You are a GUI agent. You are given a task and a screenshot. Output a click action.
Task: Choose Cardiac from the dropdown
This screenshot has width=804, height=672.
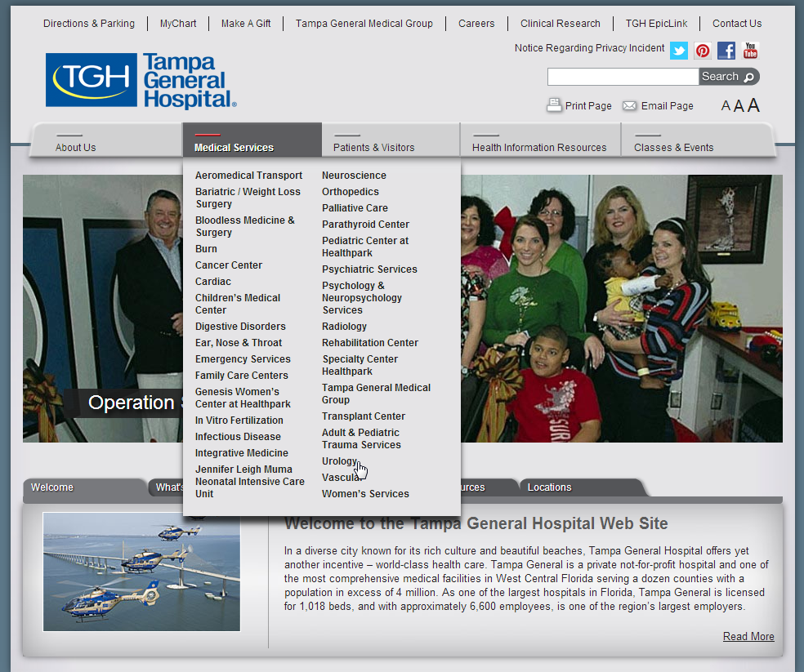click(212, 282)
